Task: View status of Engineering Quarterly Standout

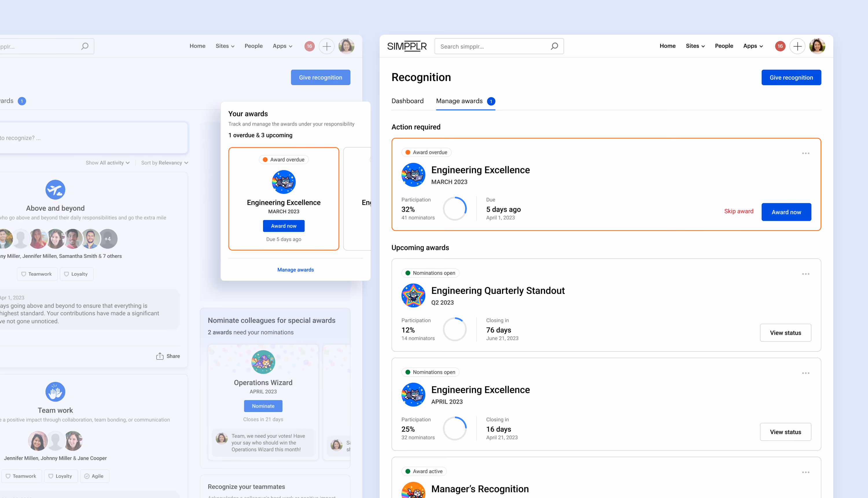Action: click(x=785, y=333)
